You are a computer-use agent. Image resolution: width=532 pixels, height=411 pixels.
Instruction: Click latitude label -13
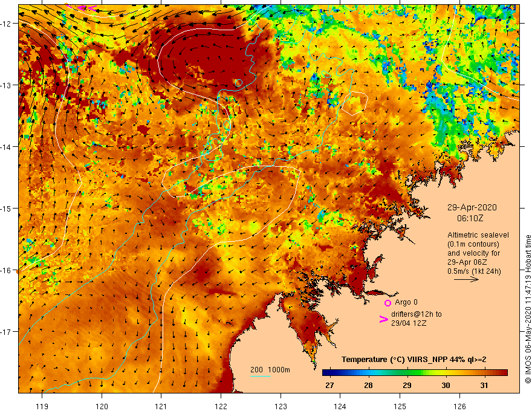click(x=6, y=85)
